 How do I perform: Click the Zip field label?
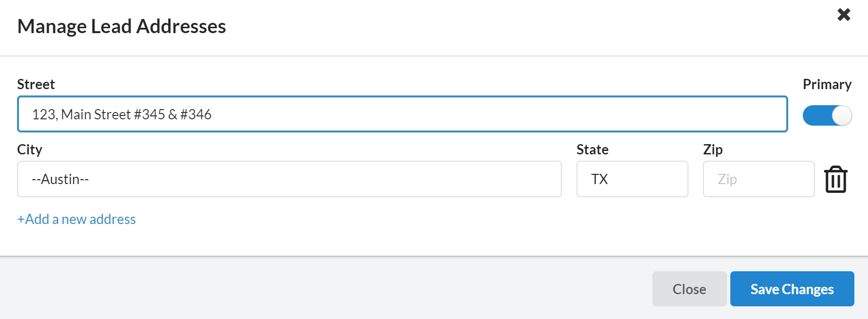click(712, 150)
